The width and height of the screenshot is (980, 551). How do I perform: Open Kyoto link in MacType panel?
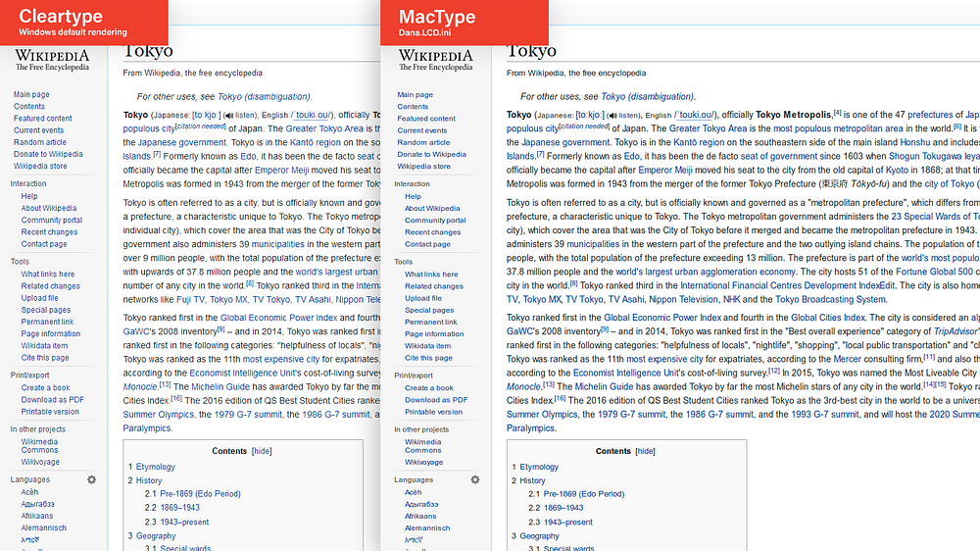click(x=897, y=170)
